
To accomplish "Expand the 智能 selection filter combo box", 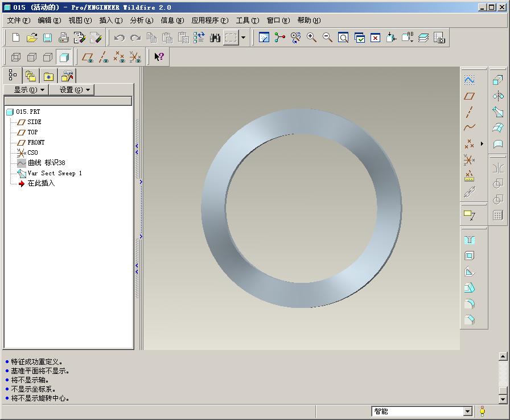I will tap(468, 411).
